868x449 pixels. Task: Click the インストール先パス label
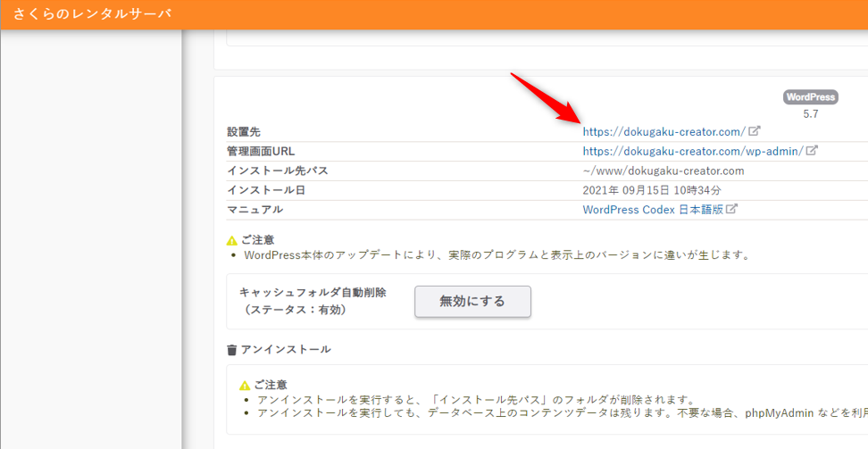coord(278,170)
